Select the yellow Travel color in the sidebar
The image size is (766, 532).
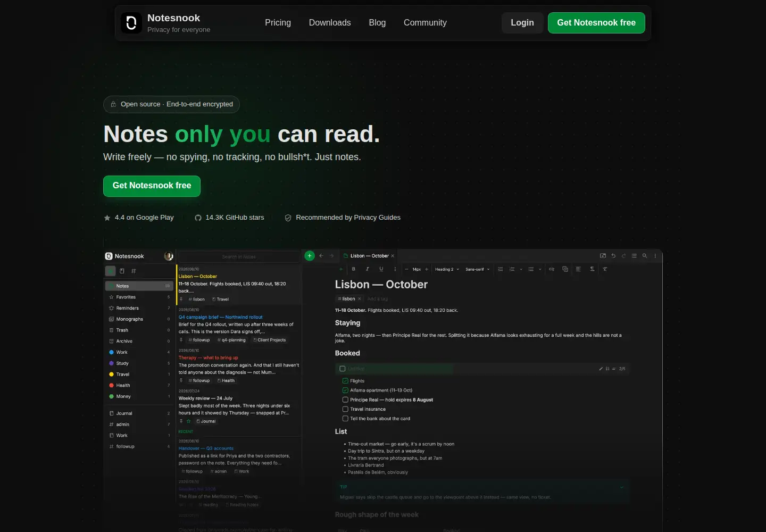[139, 375]
